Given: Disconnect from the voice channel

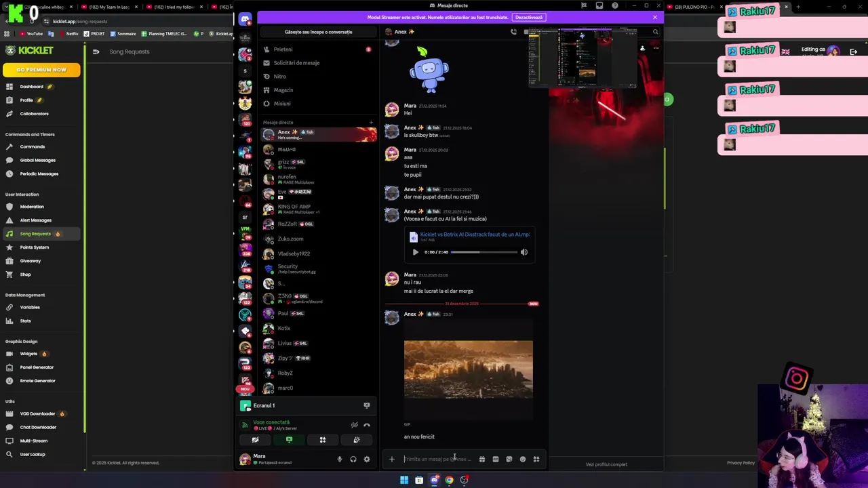Looking at the screenshot, I should click(367, 425).
